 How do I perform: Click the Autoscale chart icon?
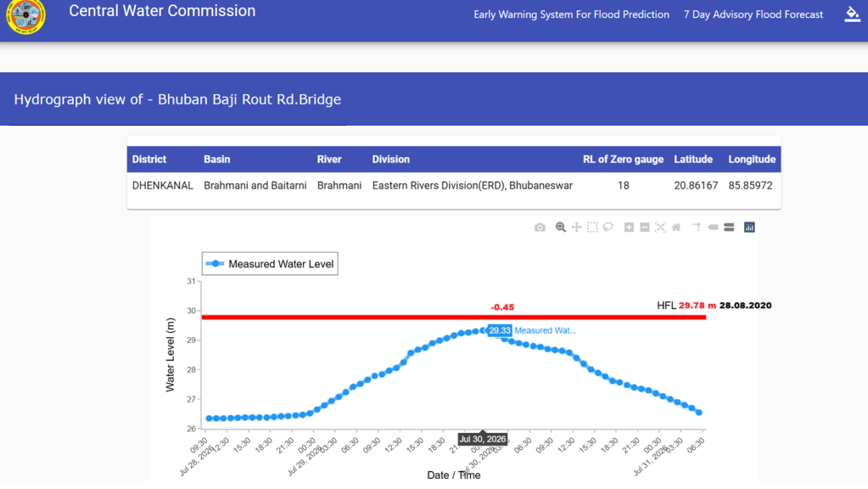coord(660,228)
